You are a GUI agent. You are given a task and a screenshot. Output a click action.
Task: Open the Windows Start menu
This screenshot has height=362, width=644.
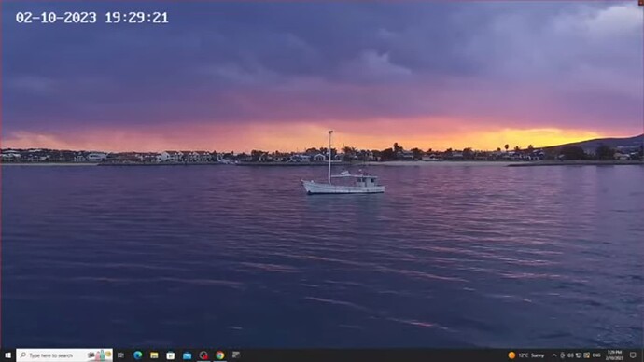pyautogui.click(x=7, y=355)
